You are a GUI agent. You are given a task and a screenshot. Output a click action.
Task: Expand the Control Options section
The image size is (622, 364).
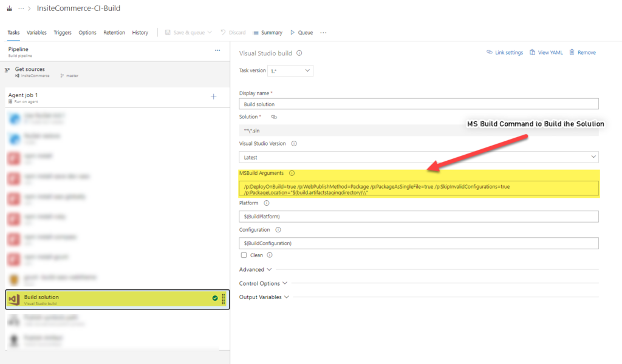pos(263,283)
